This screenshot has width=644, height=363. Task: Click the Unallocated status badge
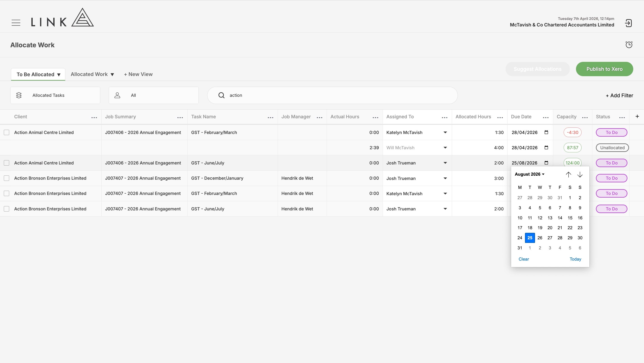(612, 148)
